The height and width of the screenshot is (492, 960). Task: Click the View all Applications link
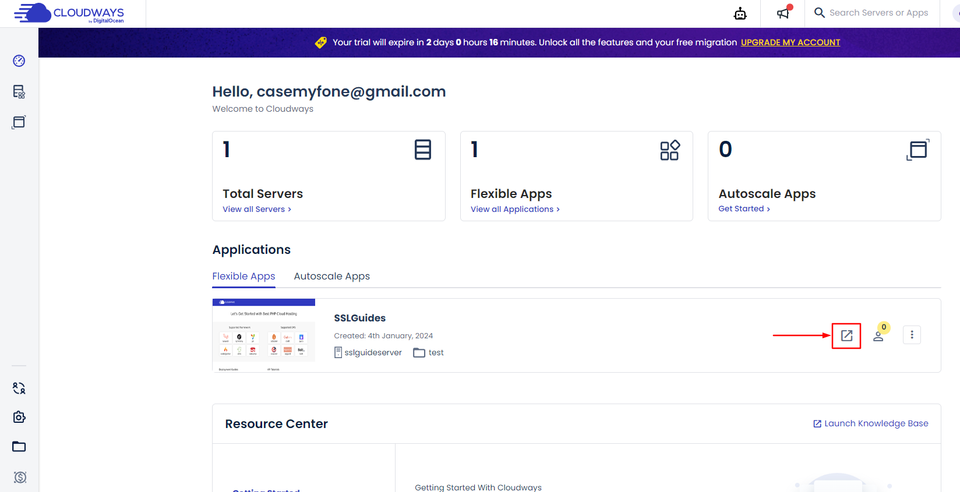click(515, 210)
